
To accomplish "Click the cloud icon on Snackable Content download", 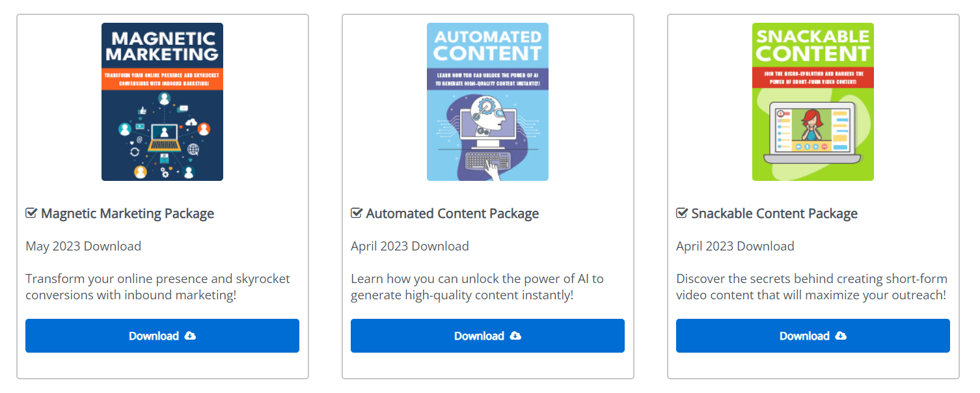I will (x=841, y=336).
